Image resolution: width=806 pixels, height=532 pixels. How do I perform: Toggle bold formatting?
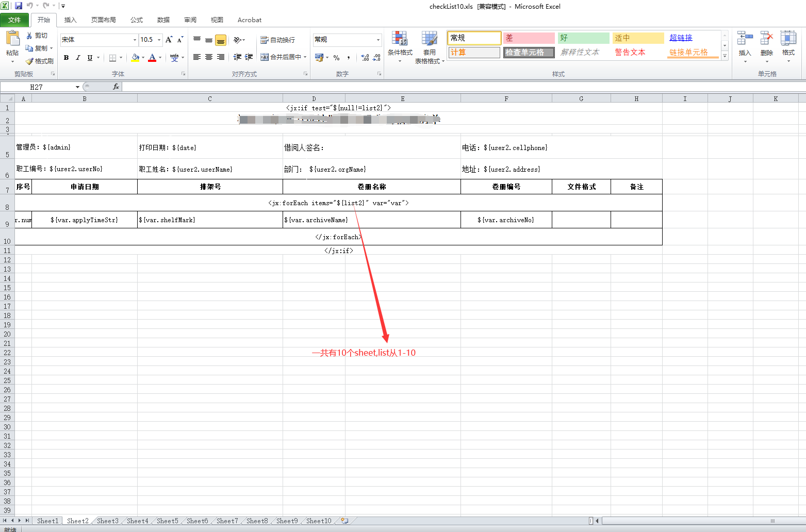(x=66, y=58)
